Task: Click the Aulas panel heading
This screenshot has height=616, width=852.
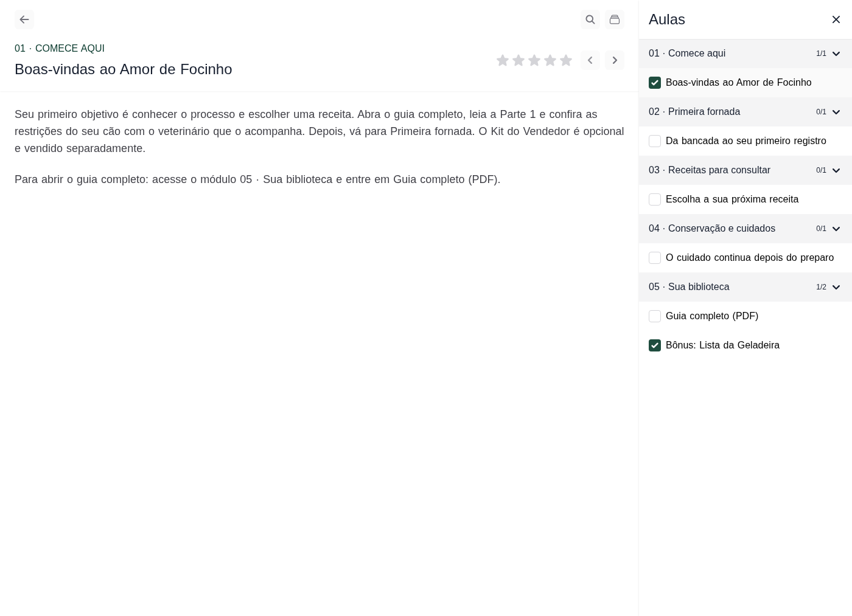Action: pyautogui.click(x=666, y=19)
